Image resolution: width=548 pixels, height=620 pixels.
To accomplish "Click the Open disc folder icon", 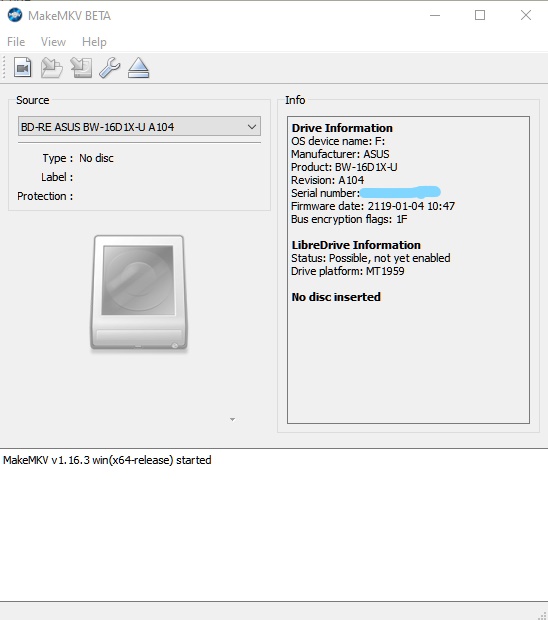I will (52, 68).
